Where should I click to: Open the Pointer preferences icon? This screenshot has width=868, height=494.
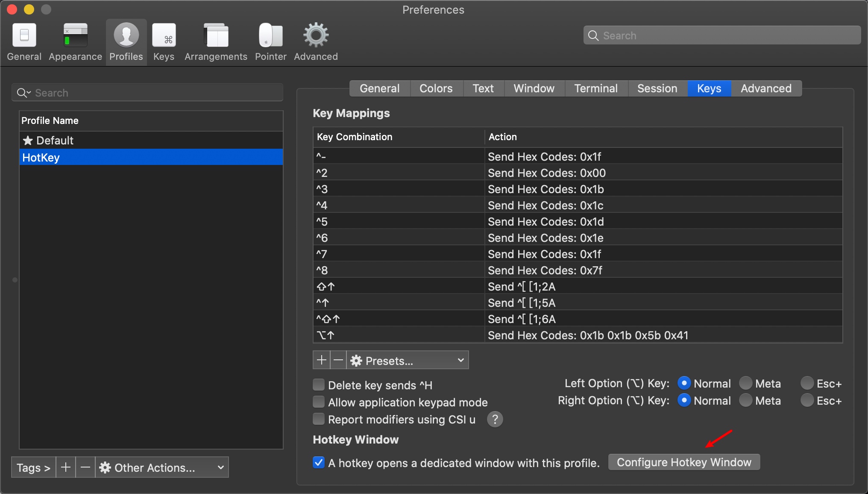(x=270, y=35)
